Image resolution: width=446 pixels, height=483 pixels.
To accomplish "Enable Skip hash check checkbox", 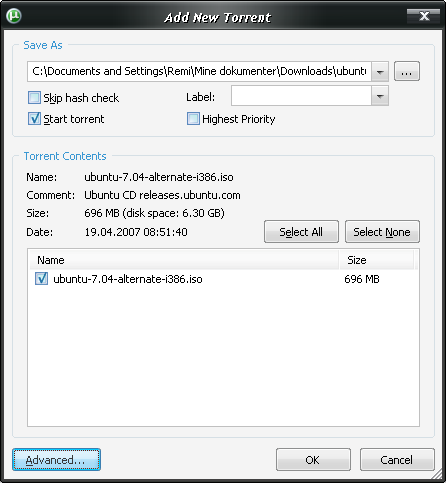I will (34, 98).
